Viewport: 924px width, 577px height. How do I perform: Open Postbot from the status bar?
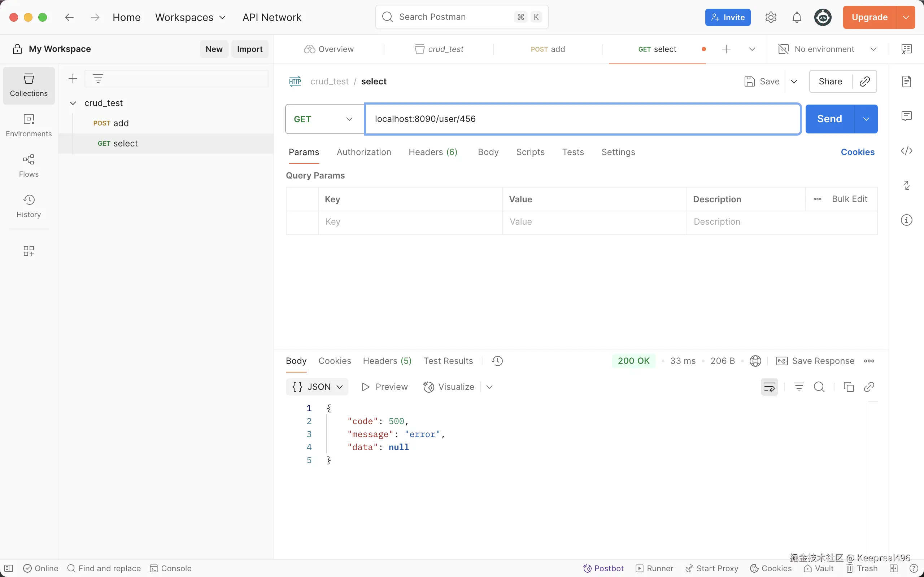pos(603,568)
